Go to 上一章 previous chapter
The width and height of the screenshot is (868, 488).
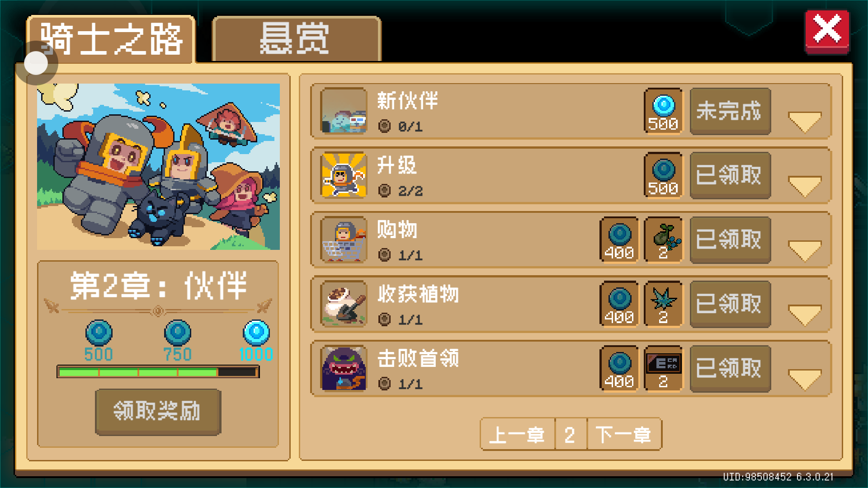[518, 434]
